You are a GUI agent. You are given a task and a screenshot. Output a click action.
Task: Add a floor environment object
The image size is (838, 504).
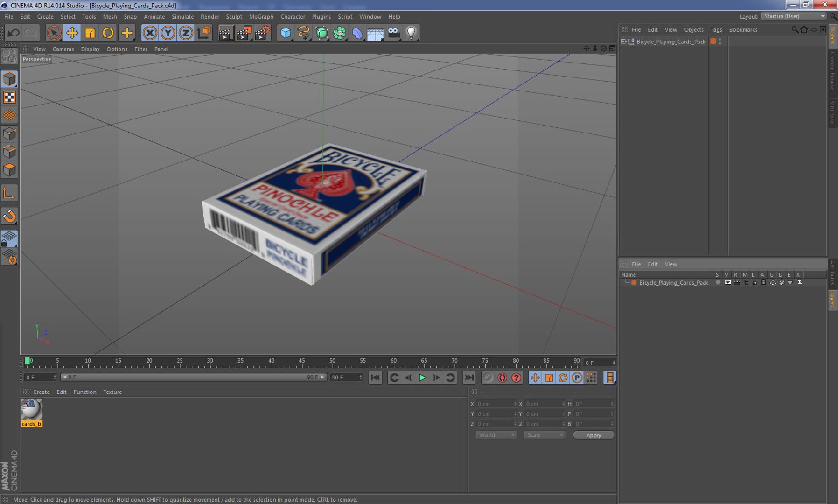tap(375, 33)
